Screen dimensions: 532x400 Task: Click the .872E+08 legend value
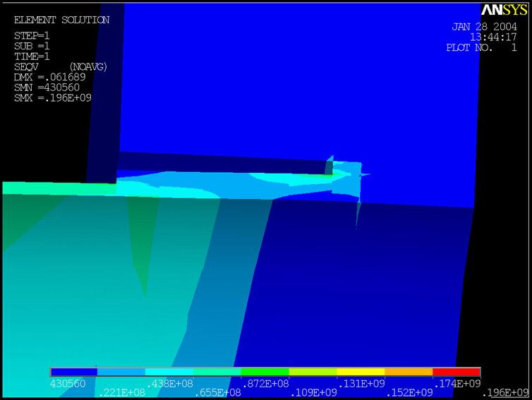click(x=265, y=384)
